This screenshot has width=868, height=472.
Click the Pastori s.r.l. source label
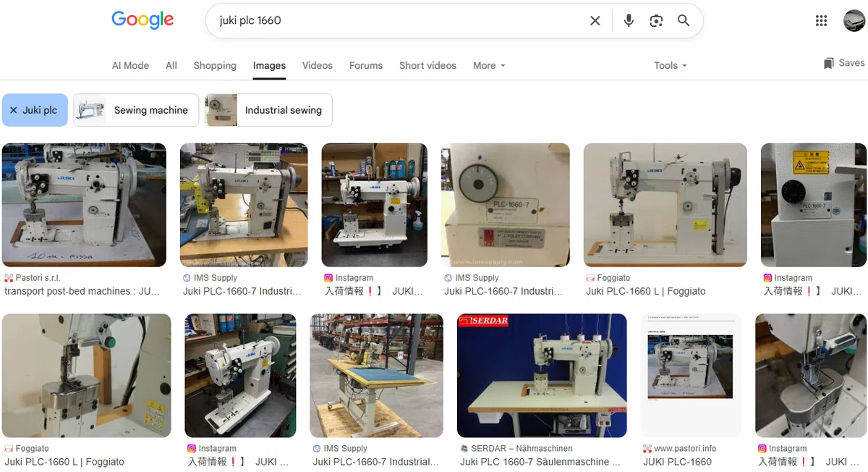click(38, 278)
